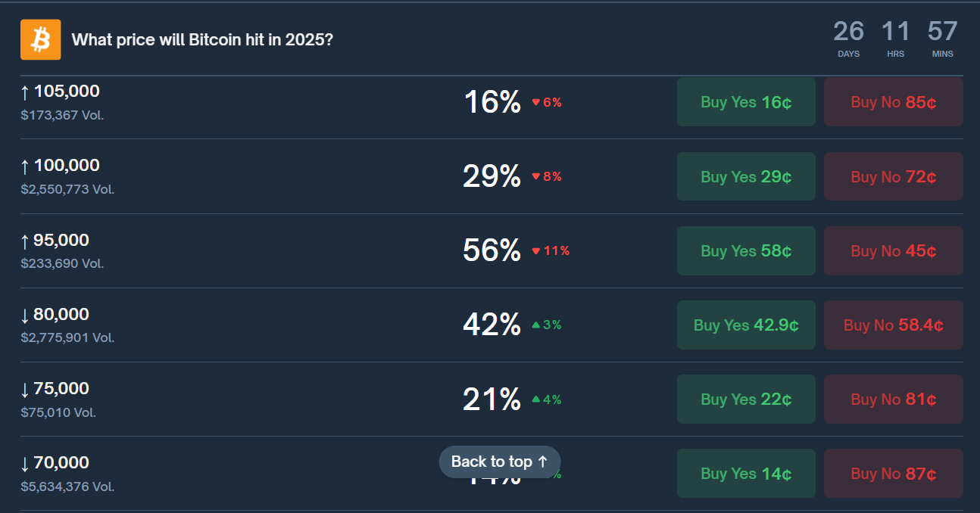Click the $2,550,773 volume label under 100,000

(x=67, y=189)
